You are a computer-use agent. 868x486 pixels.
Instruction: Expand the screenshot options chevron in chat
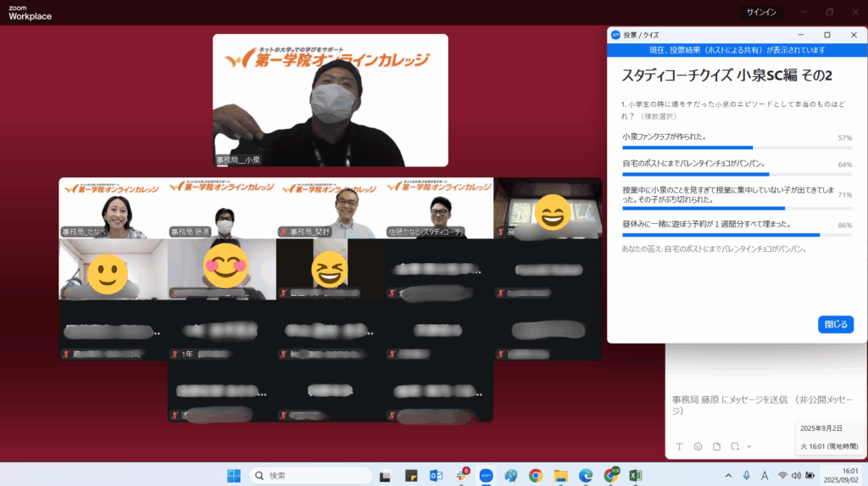[748, 446]
